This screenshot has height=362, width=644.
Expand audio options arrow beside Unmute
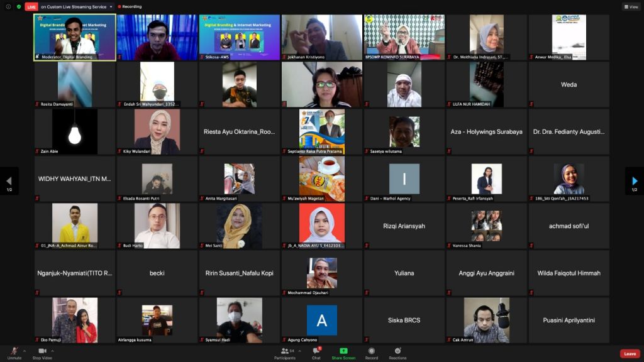coord(25,351)
